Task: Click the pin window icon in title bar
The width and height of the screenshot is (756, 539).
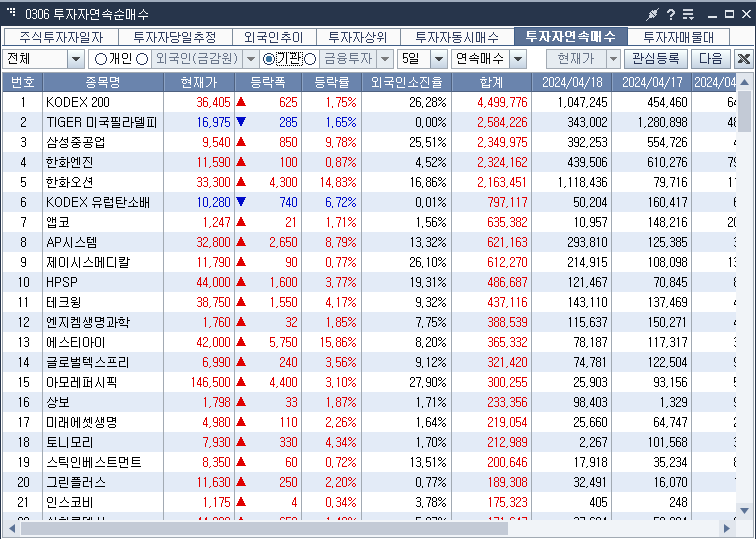Action: pyautogui.click(x=652, y=14)
